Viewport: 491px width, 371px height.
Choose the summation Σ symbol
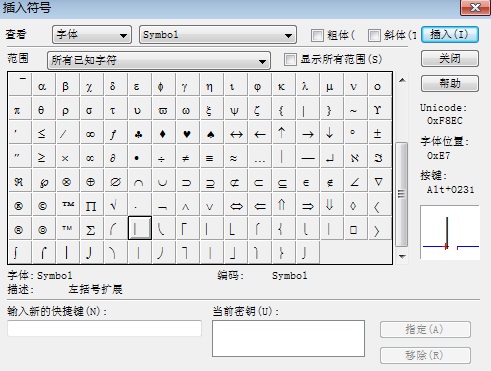pos(92,228)
